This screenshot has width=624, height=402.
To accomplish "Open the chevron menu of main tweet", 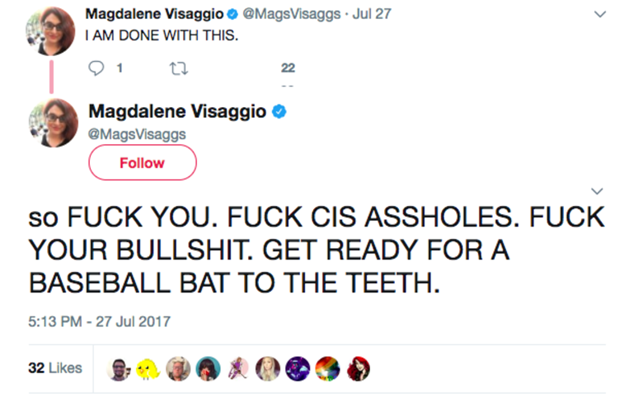I will tap(597, 191).
